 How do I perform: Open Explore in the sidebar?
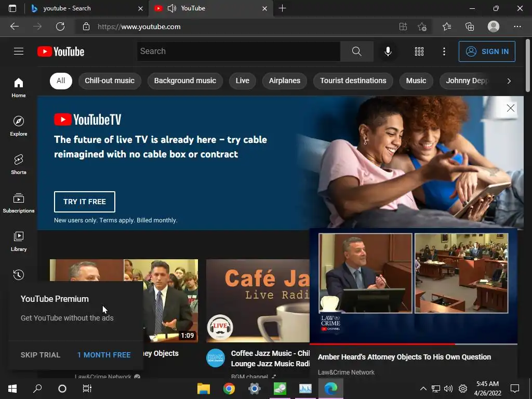coord(19,126)
